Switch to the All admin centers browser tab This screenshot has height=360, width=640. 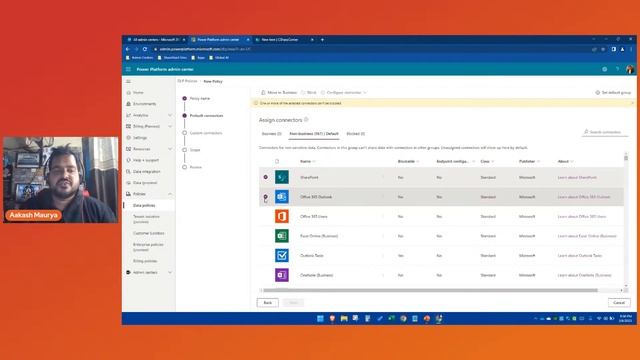(x=156, y=40)
